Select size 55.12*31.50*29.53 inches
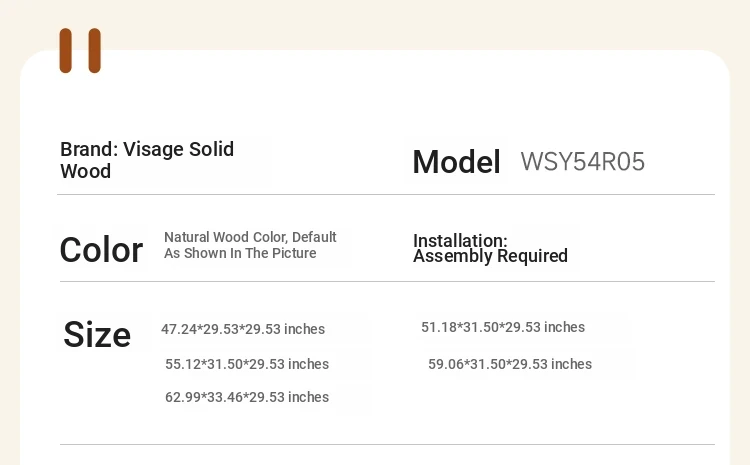The image size is (750, 465). [247, 364]
